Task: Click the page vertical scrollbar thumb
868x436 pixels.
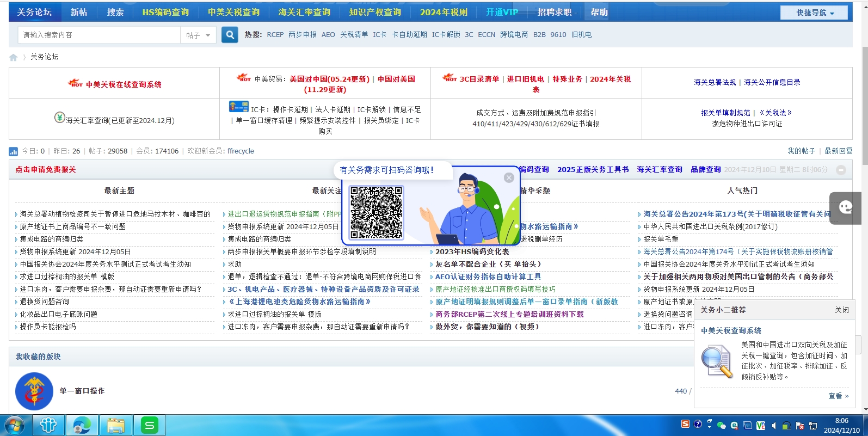Action: (x=865, y=106)
